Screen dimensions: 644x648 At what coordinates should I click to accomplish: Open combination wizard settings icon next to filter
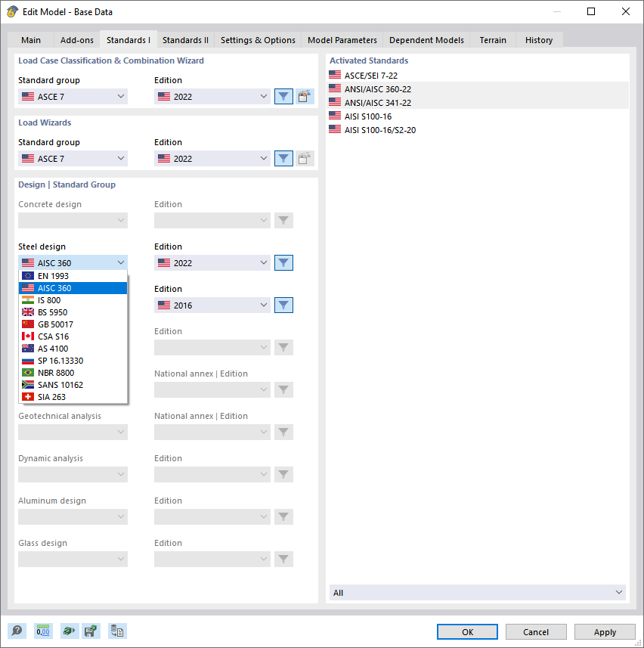[x=305, y=97]
